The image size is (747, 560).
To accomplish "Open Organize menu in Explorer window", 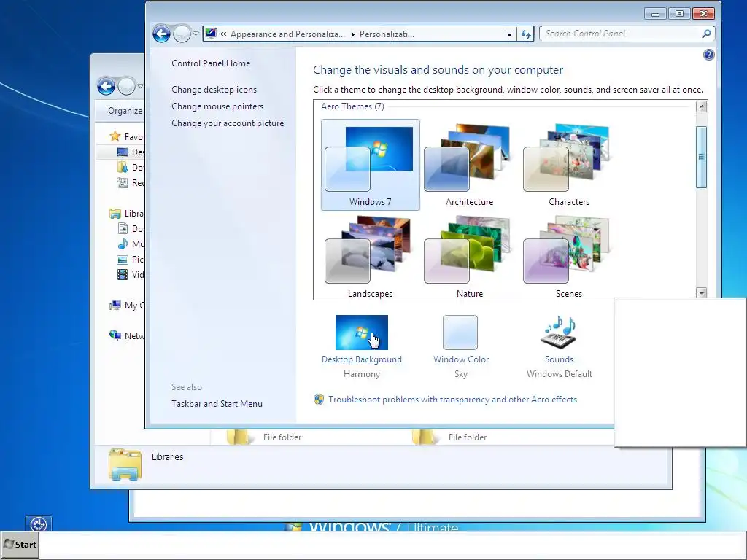I will [125, 111].
